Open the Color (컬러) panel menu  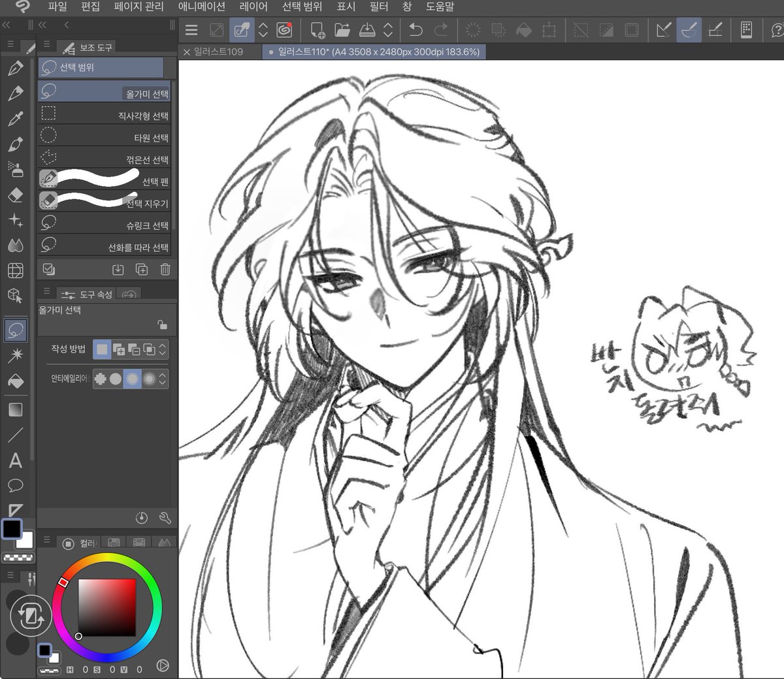pyautogui.click(x=46, y=540)
